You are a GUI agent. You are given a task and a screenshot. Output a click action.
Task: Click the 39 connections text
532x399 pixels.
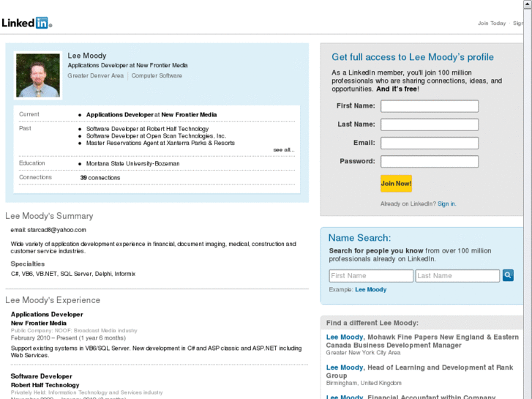pos(100,178)
